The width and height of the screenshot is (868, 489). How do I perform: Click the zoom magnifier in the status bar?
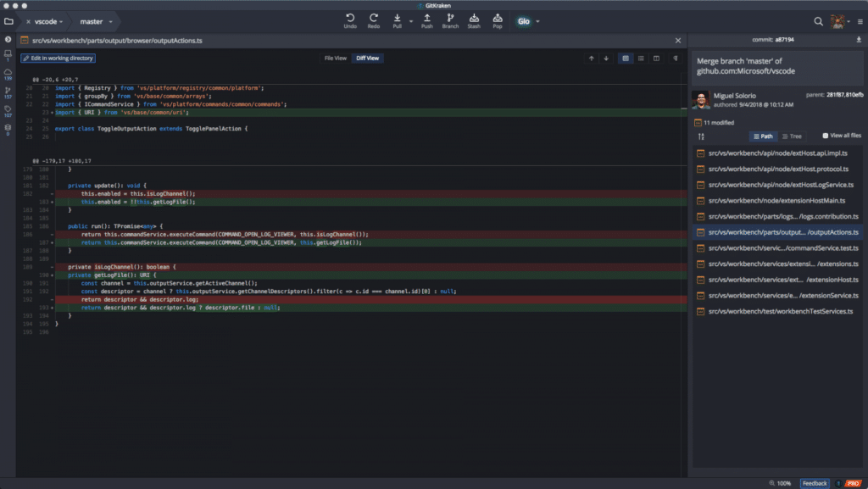tap(771, 483)
